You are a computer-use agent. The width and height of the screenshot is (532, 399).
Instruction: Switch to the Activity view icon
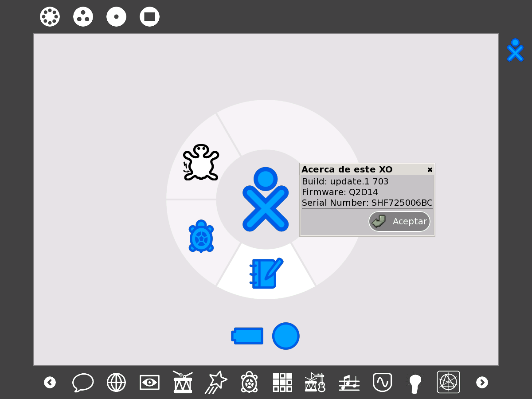coord(150,17)
